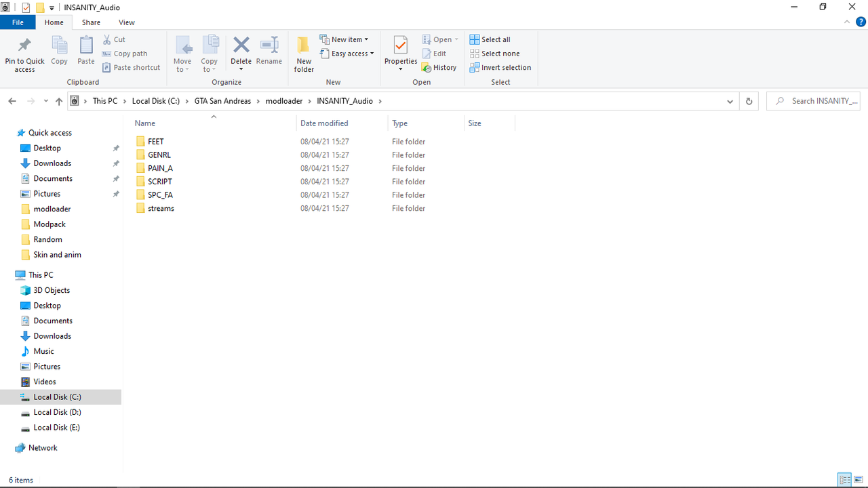Open Quick access in navigation pane
The image size is (868, 488).
tap(50, 133)
